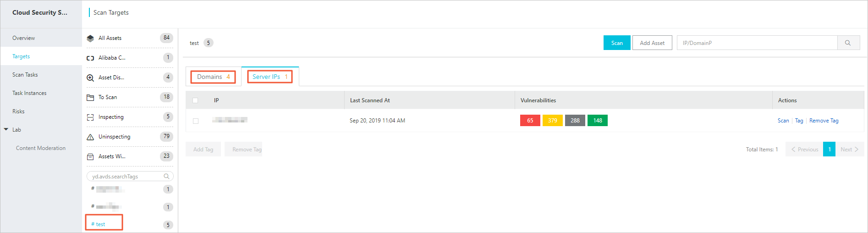Click the To Scan folder icon
868x233 pixels.
pyautogui.click(x=90, y=98)
